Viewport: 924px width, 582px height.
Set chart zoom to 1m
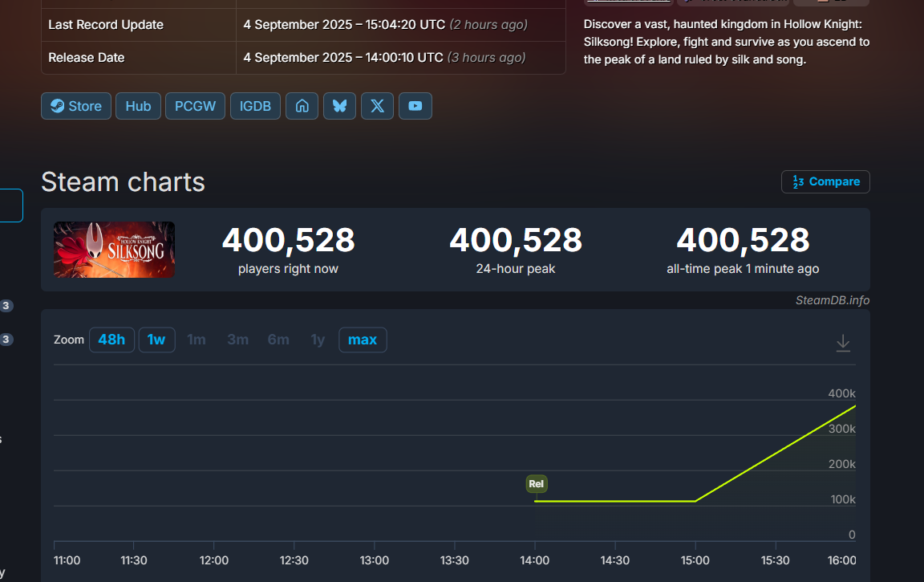[x=197, y=340]
